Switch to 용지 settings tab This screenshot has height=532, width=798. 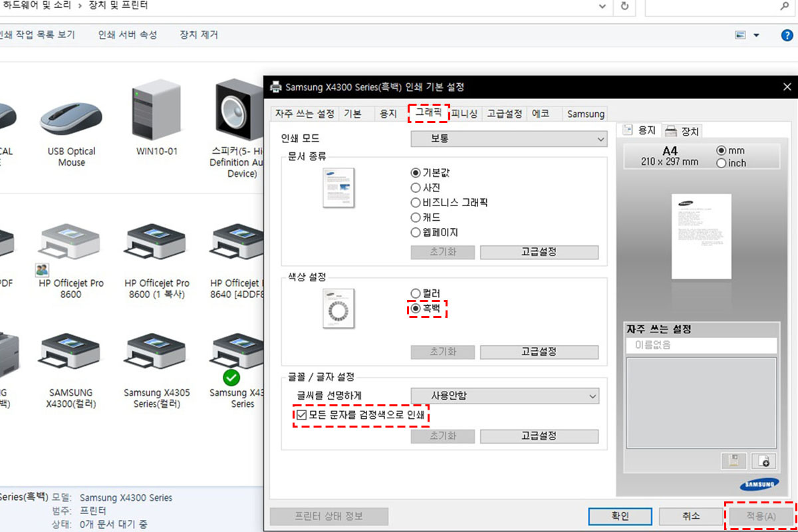pos(388,114)
